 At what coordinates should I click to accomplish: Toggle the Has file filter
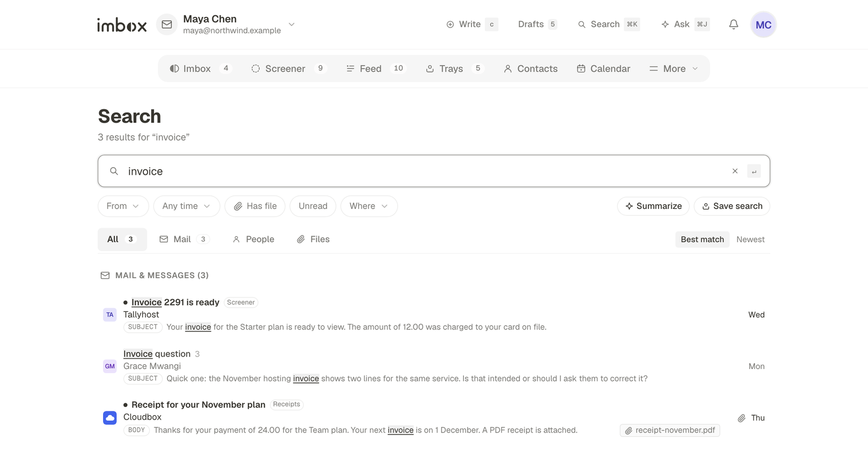(x=255, y=206)
